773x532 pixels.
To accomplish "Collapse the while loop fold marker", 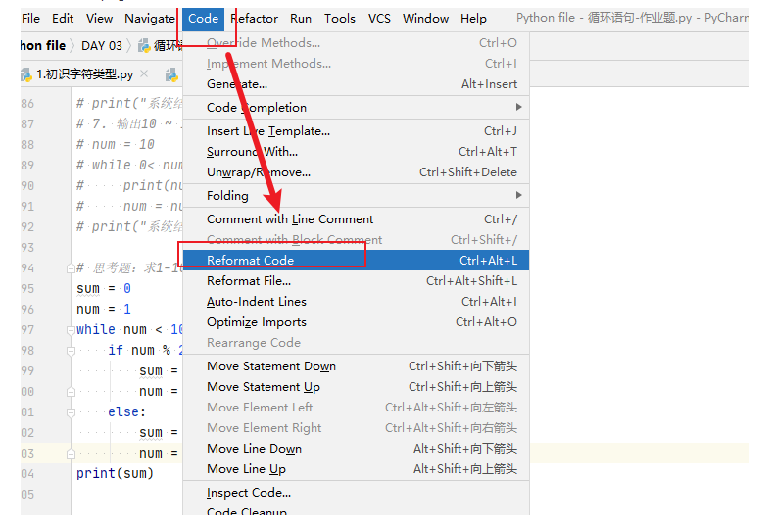I will coord(71,330).
